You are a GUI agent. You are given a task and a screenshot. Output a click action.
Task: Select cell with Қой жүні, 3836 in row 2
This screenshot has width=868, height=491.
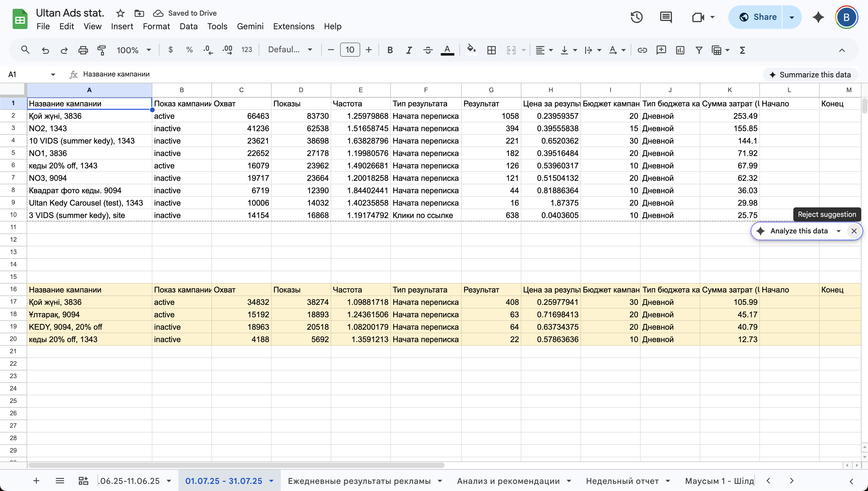click(89, 116)
